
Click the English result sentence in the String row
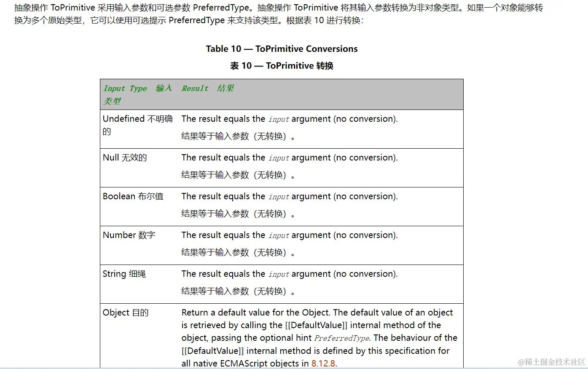(290, 274)
